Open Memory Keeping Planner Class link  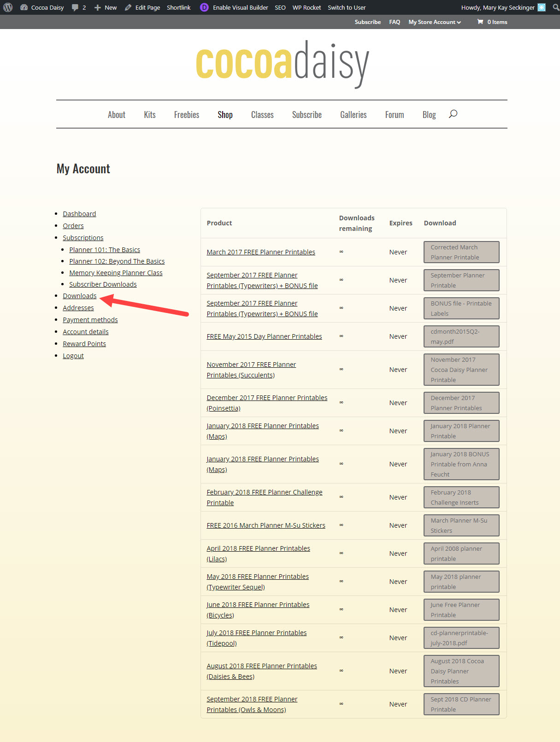coord(116,273)
